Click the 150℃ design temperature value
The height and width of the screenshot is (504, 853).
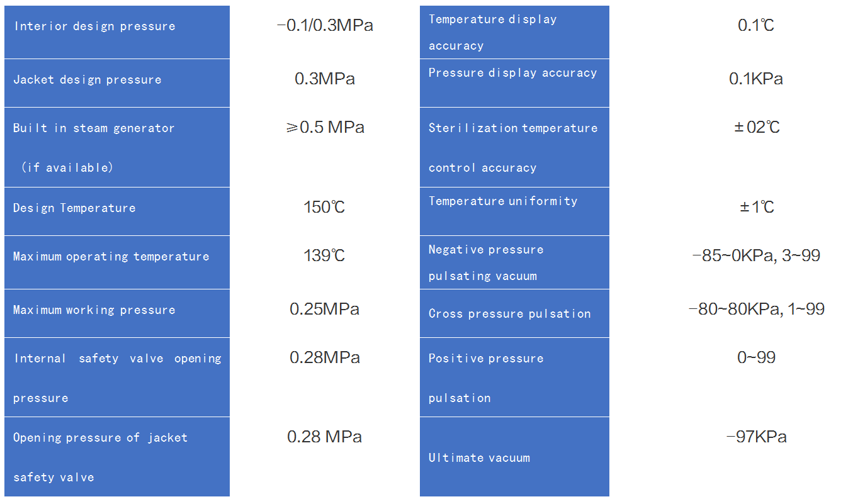[x=324, y=207]
